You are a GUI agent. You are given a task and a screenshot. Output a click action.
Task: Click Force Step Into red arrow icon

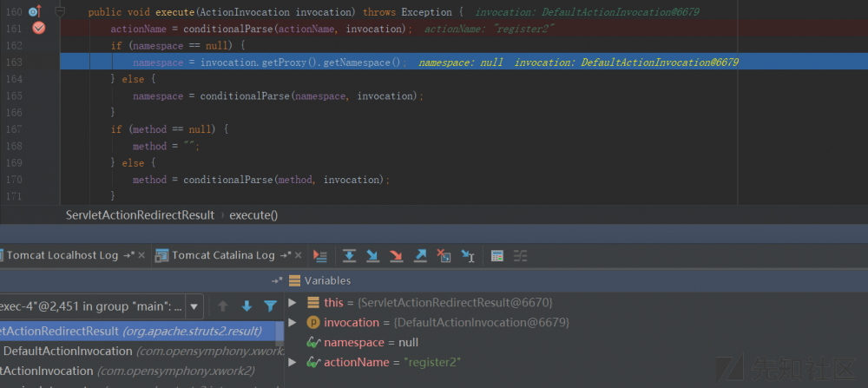pyautogui.click(x=397, y=255)
